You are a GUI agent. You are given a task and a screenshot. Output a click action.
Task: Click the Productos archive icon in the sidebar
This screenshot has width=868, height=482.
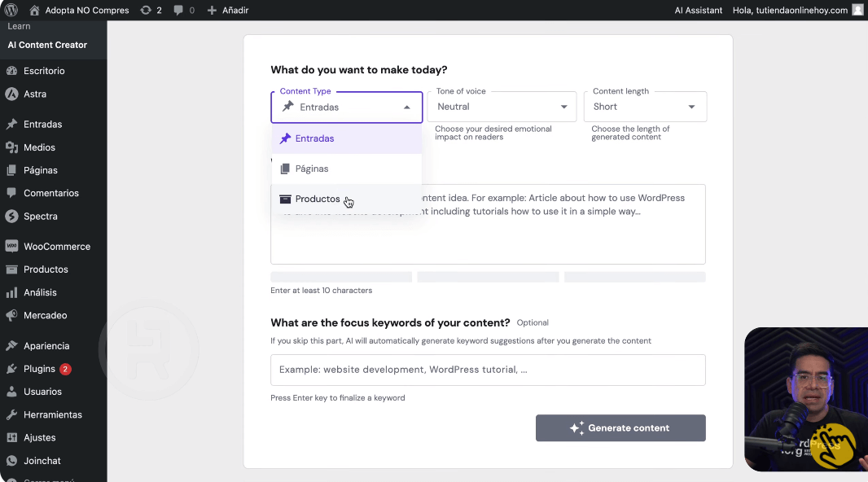[11, 269]
